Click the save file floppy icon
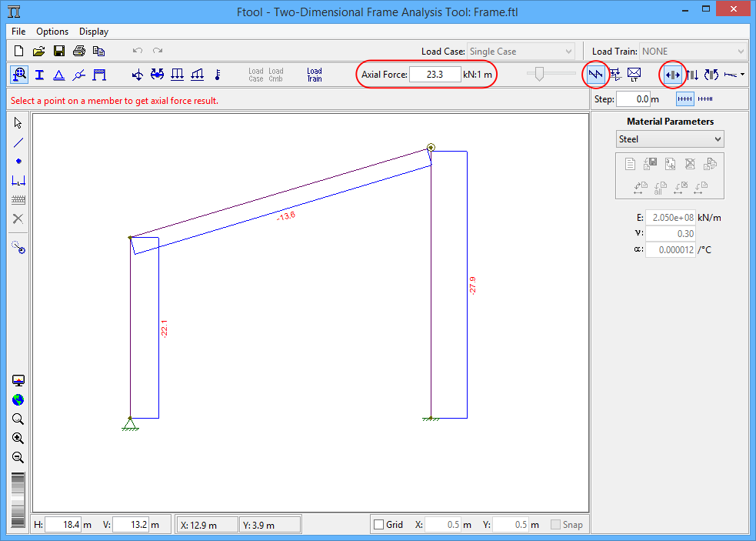Viewport: 756px width, 541px height. pos(59,52)
